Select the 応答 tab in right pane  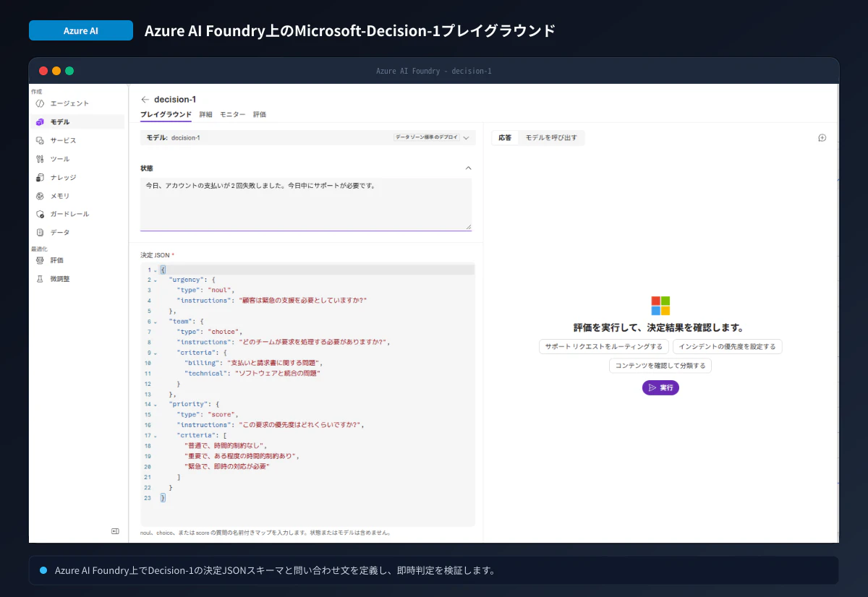(x=505, y=137)
